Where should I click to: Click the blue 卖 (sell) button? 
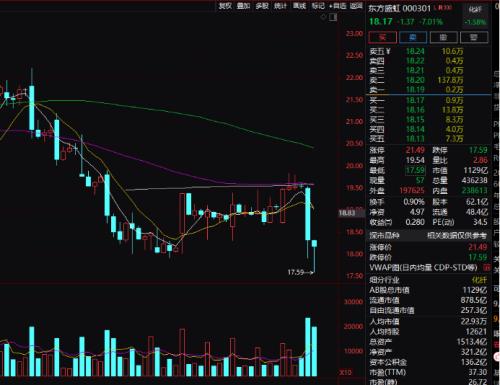(413, 37)
